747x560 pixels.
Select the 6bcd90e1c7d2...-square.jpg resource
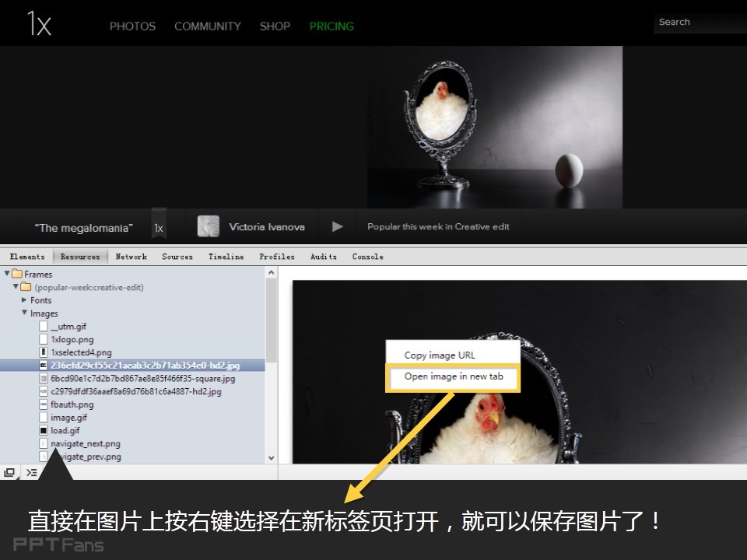143,379
